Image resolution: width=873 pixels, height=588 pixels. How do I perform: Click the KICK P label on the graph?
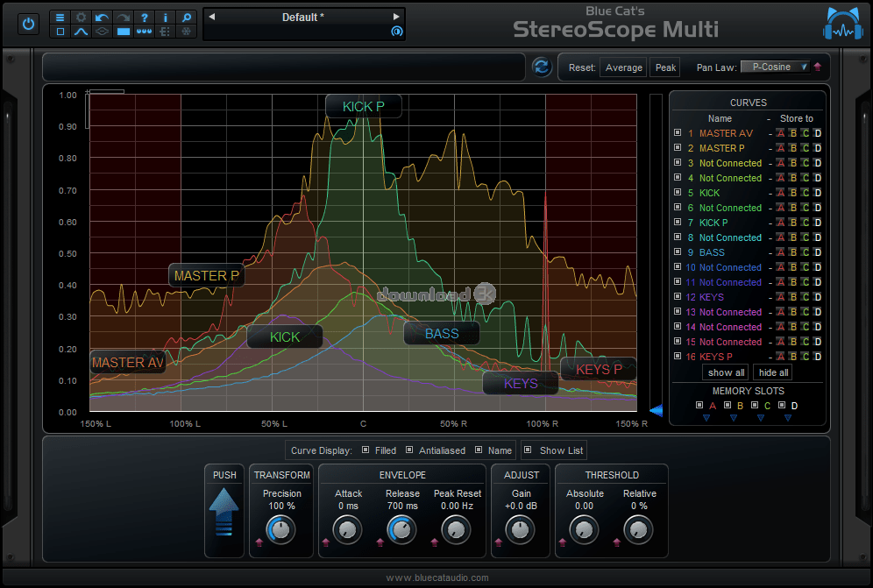(364, 106)
